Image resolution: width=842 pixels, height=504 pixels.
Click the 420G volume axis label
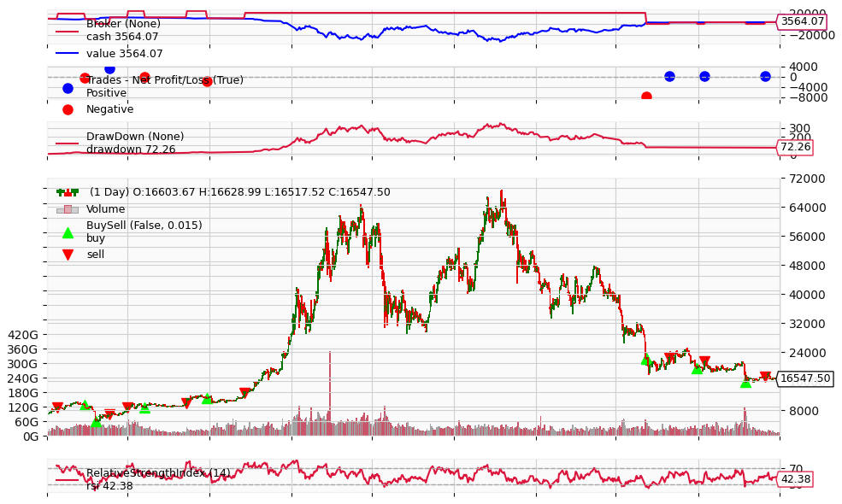pos(23,335)
